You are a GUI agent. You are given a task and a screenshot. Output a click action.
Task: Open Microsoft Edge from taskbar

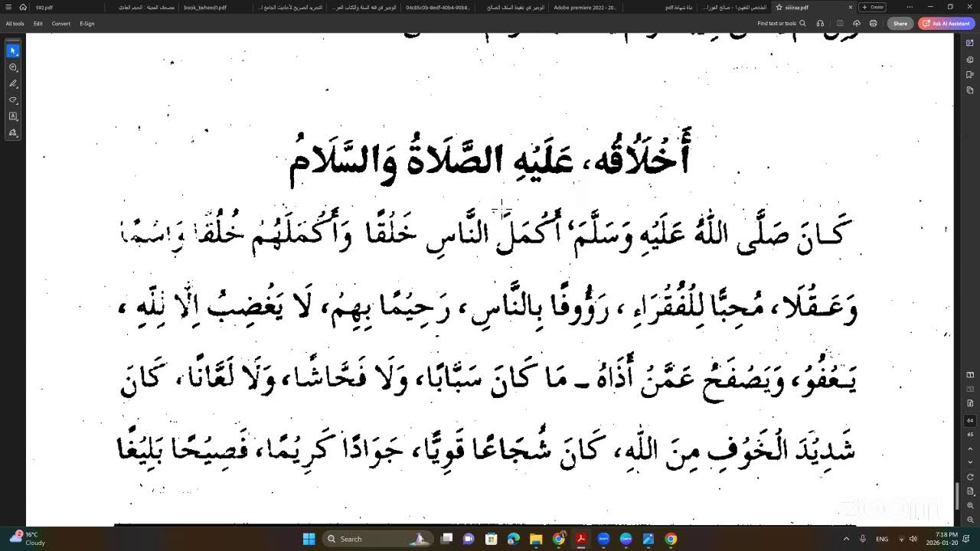click(514, 539)
